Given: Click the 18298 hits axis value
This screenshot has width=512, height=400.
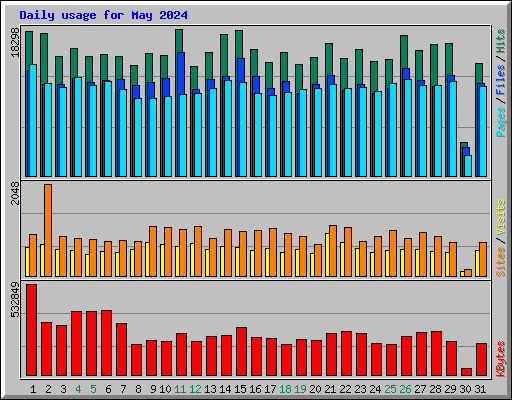Looking at the screenshot, I should tap(15, 42).
